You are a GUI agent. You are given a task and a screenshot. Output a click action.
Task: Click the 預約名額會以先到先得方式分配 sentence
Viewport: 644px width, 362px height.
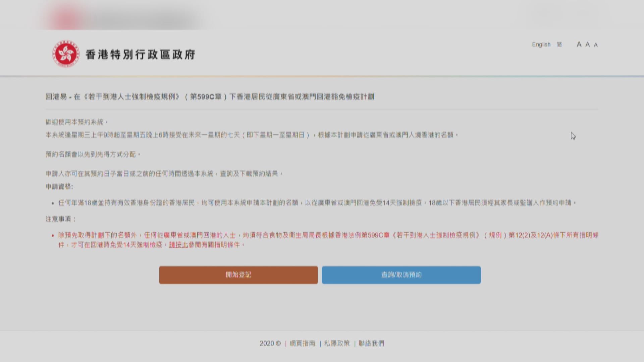[93, 154]
